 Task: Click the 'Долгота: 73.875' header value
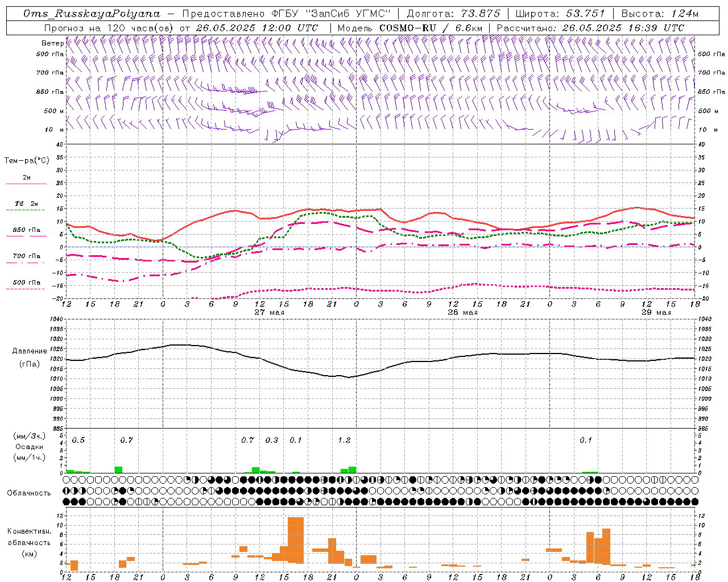[x=453, y=14]
